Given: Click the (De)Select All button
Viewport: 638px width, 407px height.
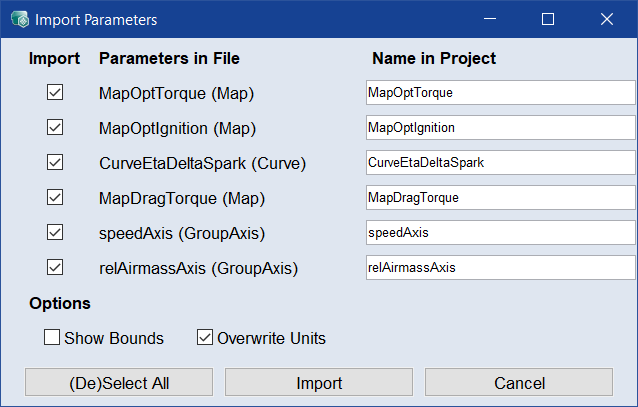Looking at the screenshot, I should (x=118, y=383).
